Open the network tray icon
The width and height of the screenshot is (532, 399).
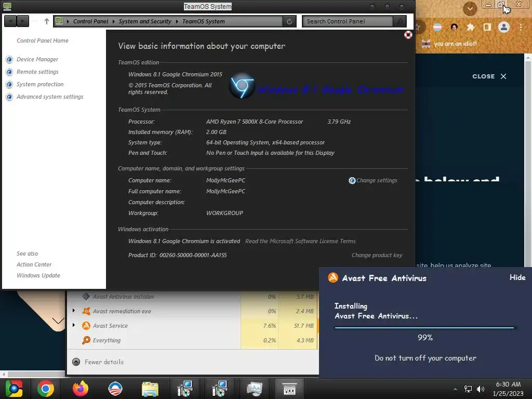tap(468, 389)
